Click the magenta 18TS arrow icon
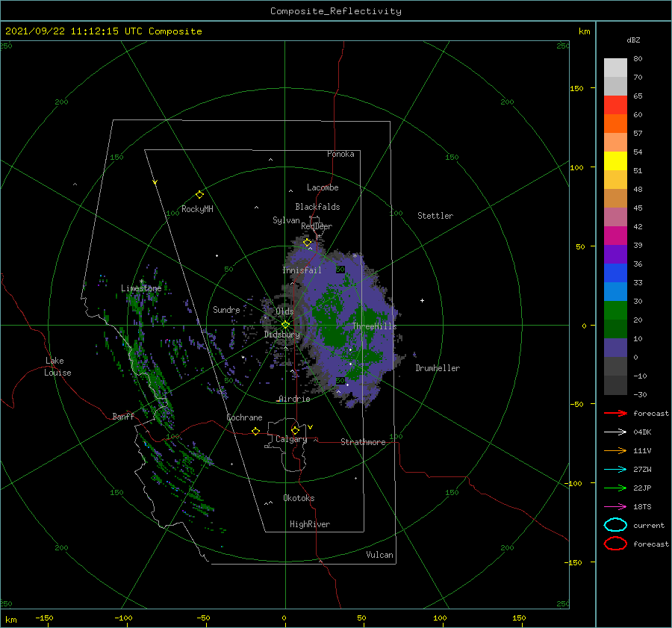 [615, 507]
